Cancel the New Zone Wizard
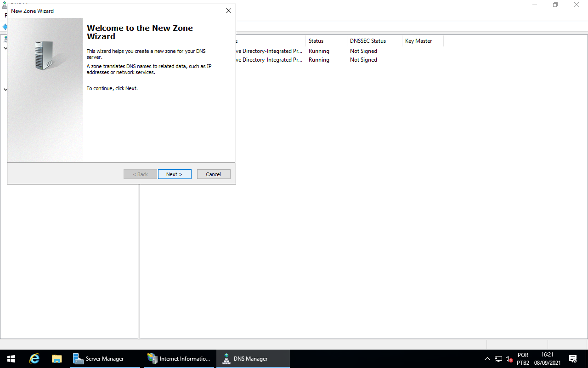 [214, 174]
